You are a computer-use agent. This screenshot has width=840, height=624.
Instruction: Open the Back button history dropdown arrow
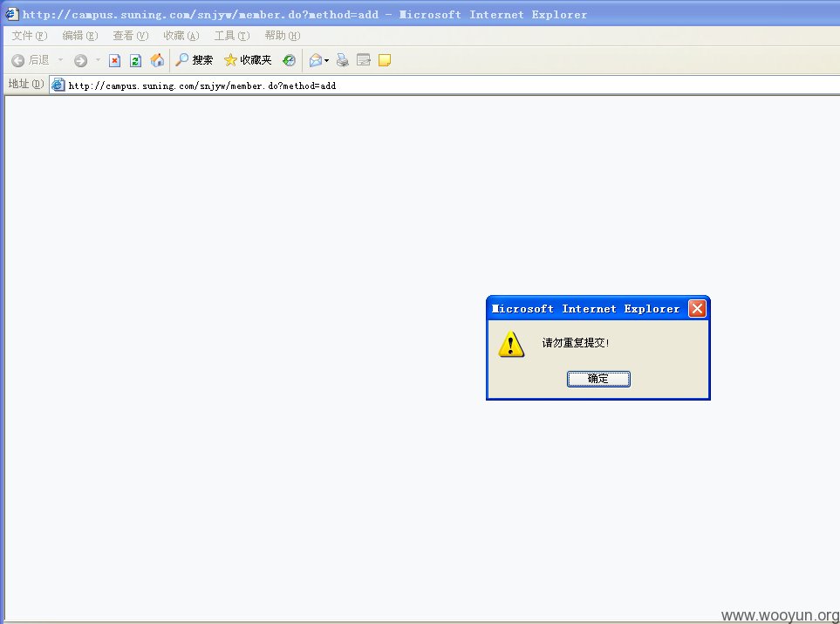[60, 60]
